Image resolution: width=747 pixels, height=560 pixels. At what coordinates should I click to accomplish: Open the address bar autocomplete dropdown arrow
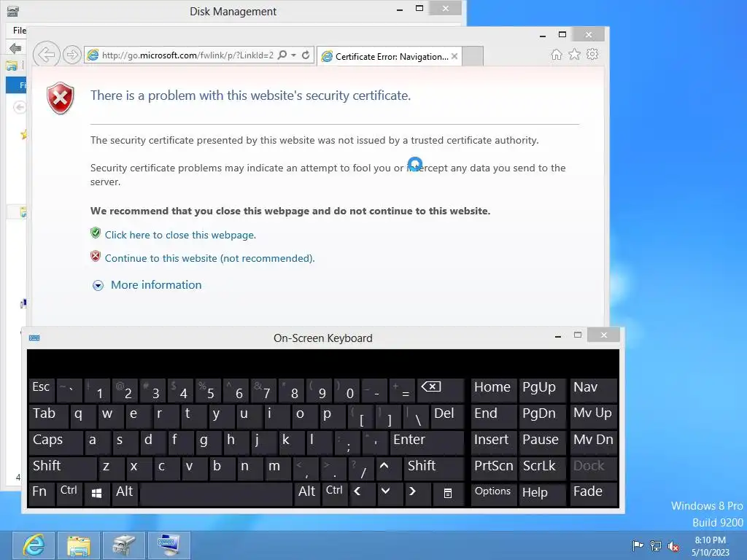(x=294, y=55)
